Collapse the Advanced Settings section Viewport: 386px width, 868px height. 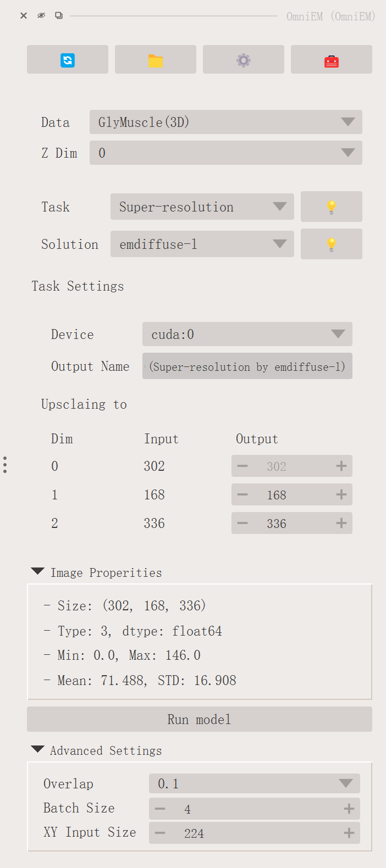(38, 750)
